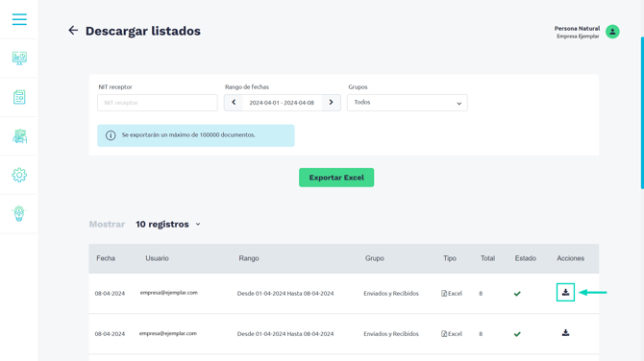This screenshot has height=361, width=644.
Task: Click the first row's empresa@ejemplar.com user
Action: click(x=169, y=293)
